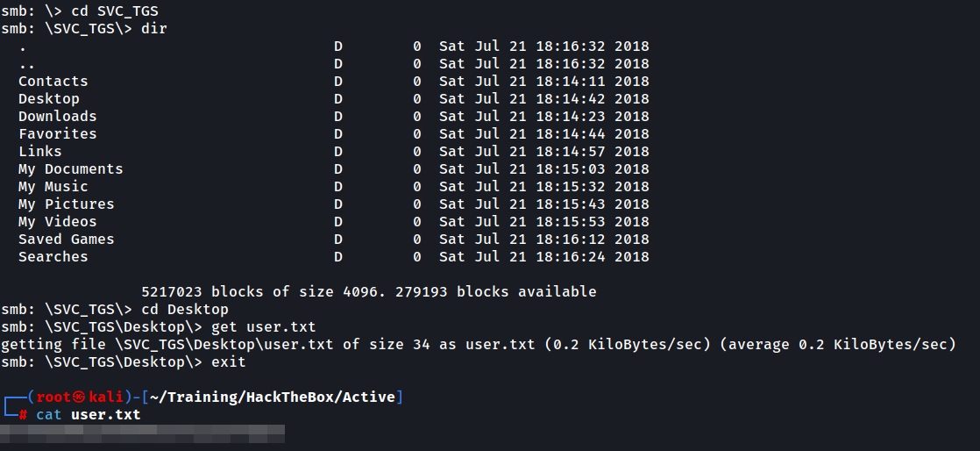Click the Downloads directory entry
The height and width of the screenshot is (451, 980).
58,117
